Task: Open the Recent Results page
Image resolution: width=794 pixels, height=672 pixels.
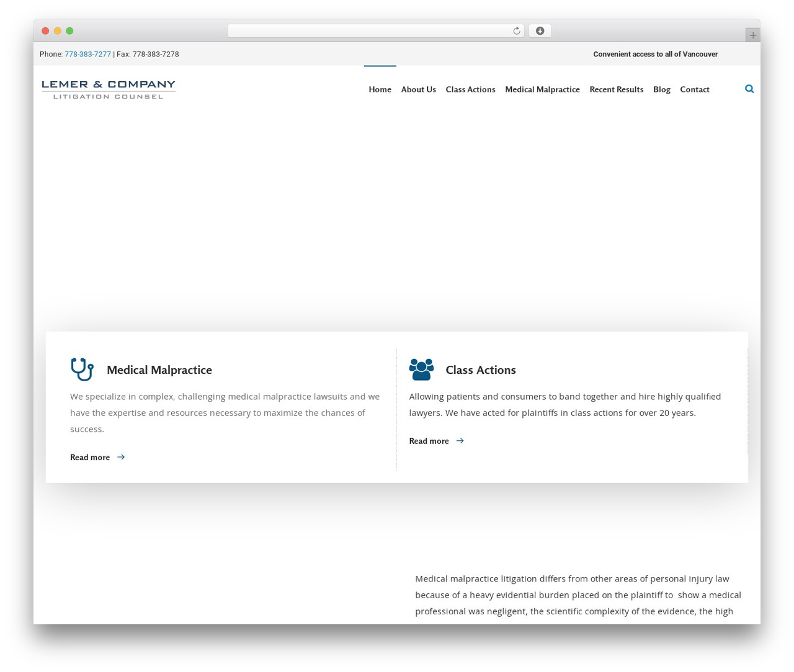Action: point(616,89)
